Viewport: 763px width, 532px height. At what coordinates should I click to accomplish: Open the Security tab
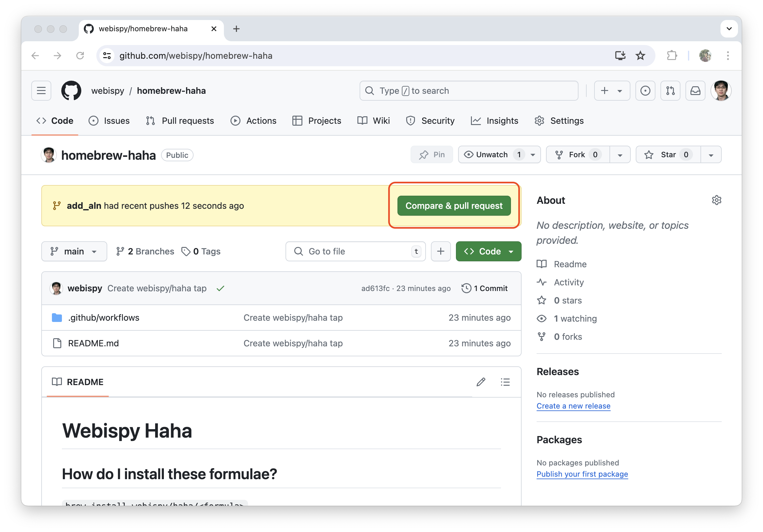(x=430, y=121)
